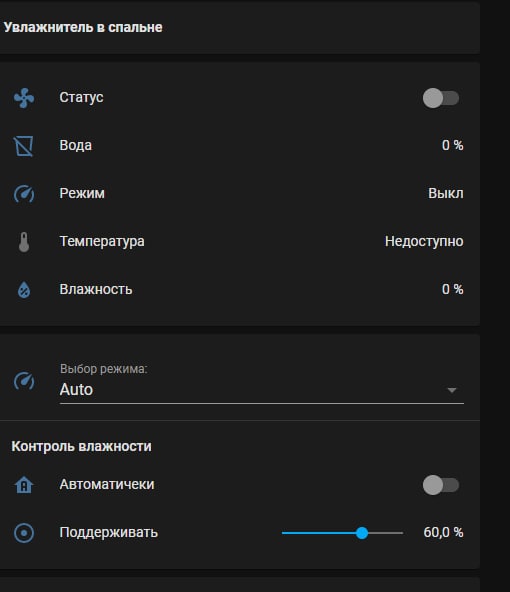Click the Влажность 0 % value
This screenshot has height=592, width=510.
pyautogui.click(x=452, y=290)
